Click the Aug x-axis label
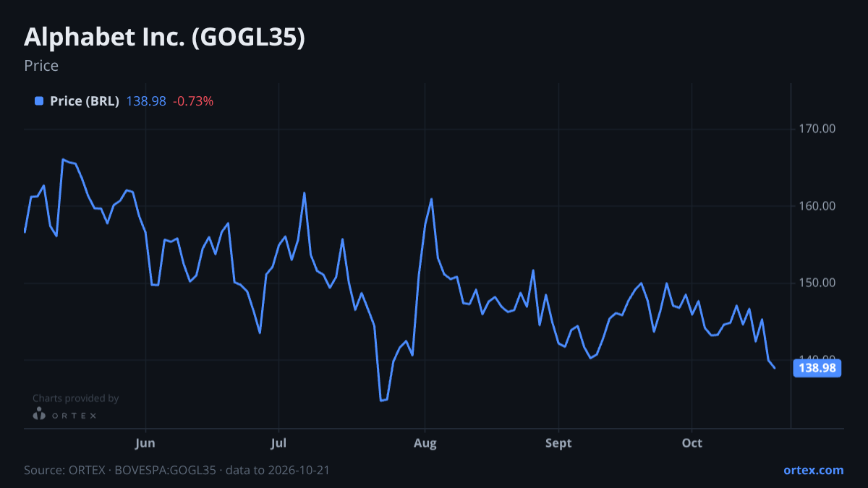The image size is (868, 488). pyautogui.click(x=425, y=443)
